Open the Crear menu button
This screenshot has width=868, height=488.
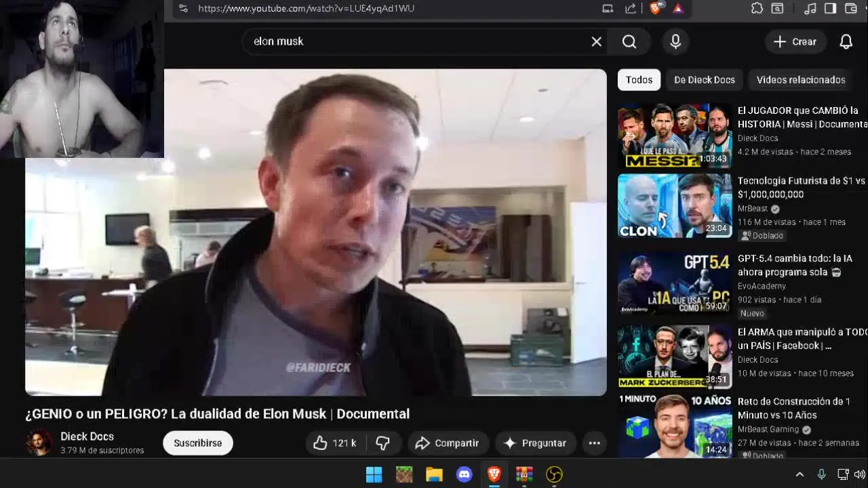(795, 41)
